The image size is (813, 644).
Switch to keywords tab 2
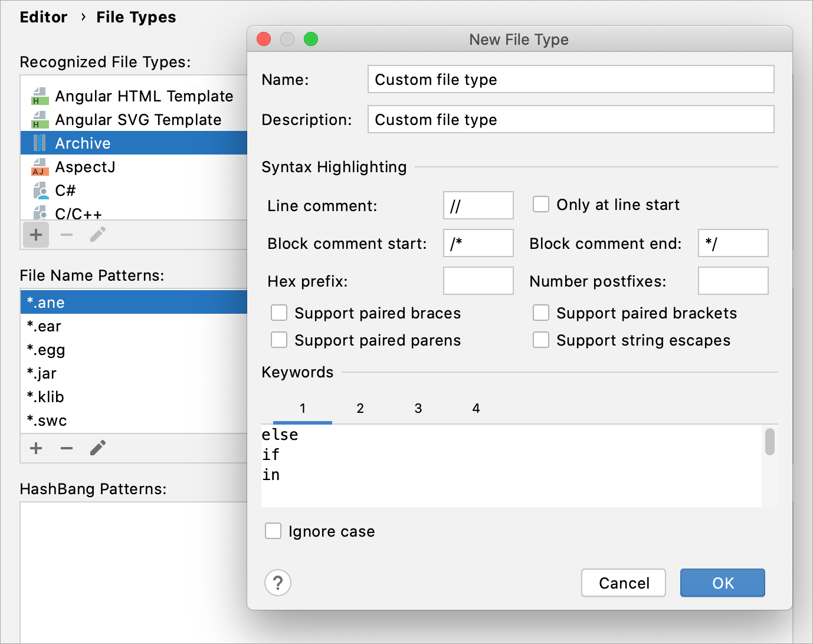360,409
